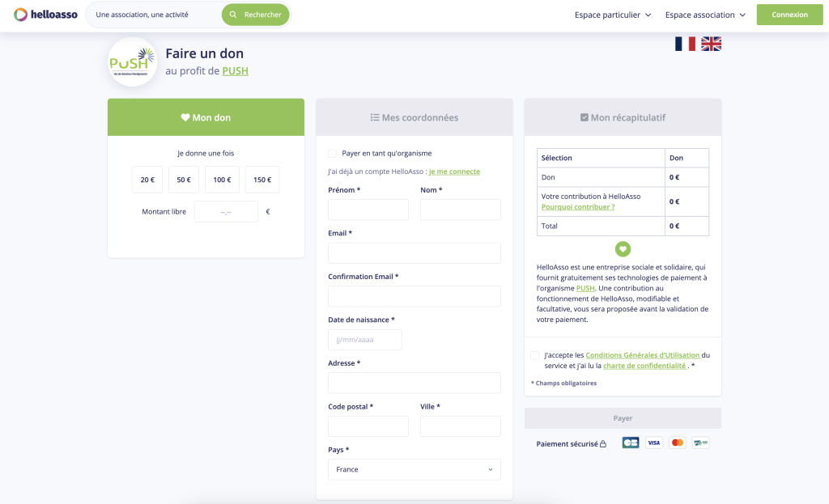Select the Mon don tab
829x504 pixels.
206,117
